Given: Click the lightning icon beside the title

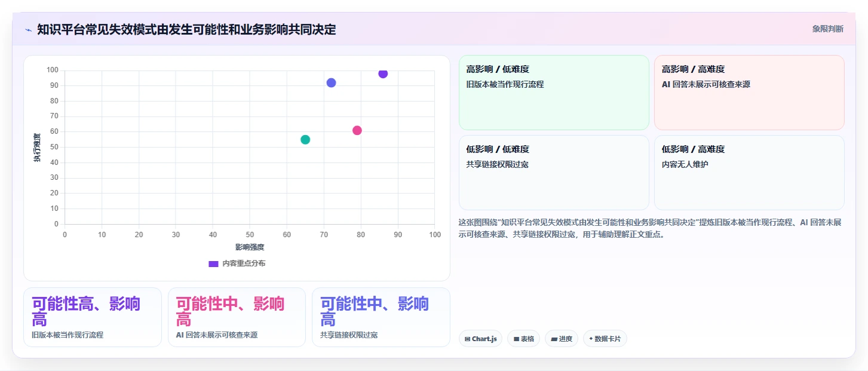Looking at the screenshot, I should pos(28,29).
